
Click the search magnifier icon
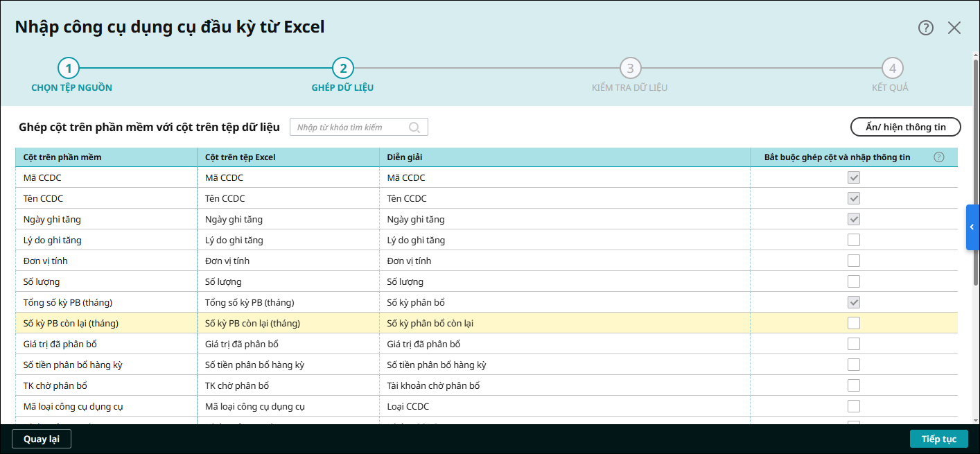pos(415,128)
